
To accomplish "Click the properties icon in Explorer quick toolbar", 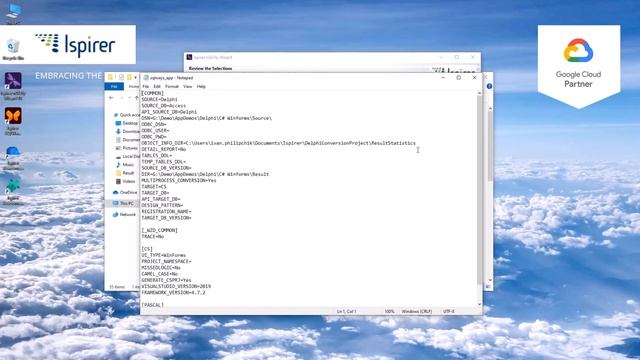I will pos(121,78).
